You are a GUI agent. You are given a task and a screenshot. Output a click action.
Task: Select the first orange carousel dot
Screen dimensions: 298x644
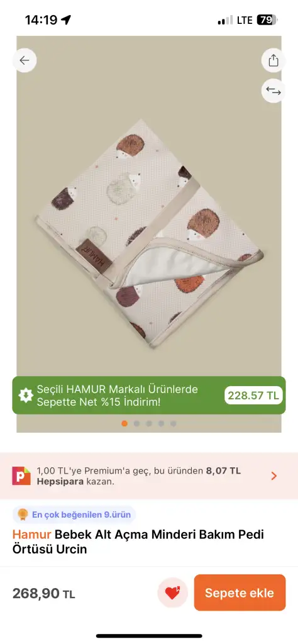[124, 423]
